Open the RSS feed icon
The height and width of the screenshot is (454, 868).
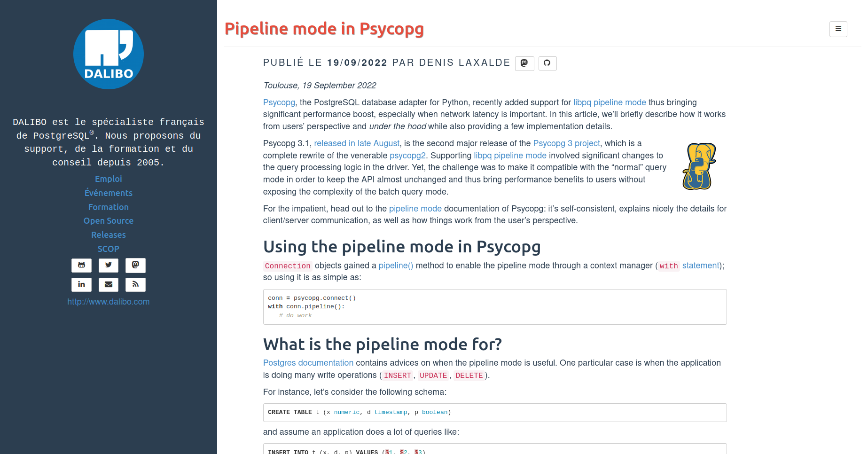(x=135, y=284)
